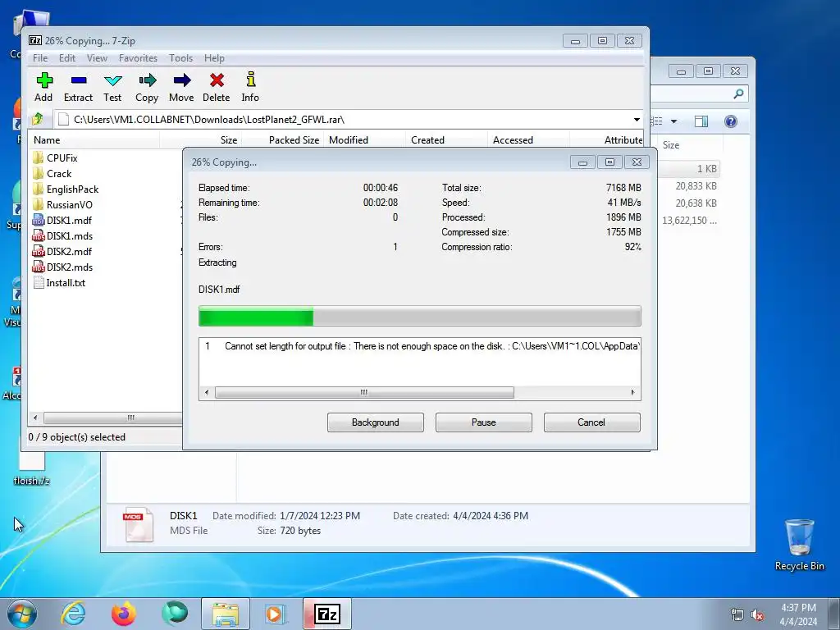Viewport: 840px width, 630px height.
Task: Click the file list horizontal scrollbar
Action: (112, 418)
